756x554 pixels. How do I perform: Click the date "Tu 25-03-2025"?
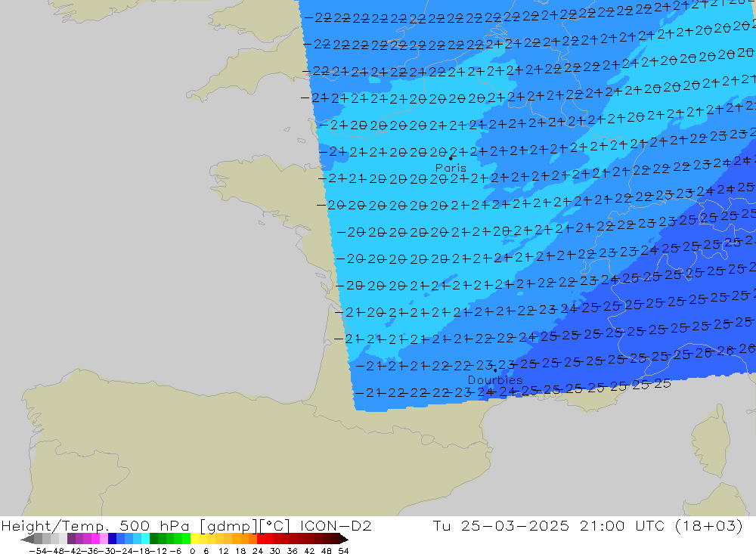(501, 525)
